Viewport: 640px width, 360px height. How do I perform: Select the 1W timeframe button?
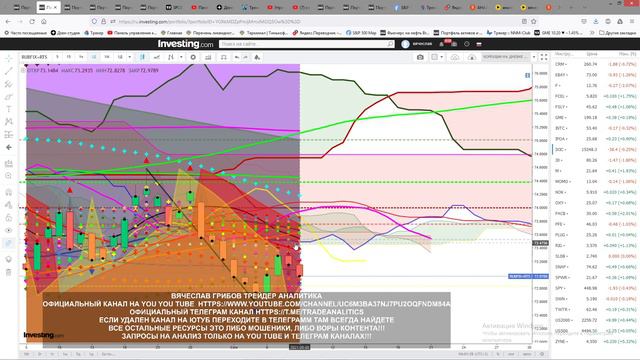[x=107, y=57]
